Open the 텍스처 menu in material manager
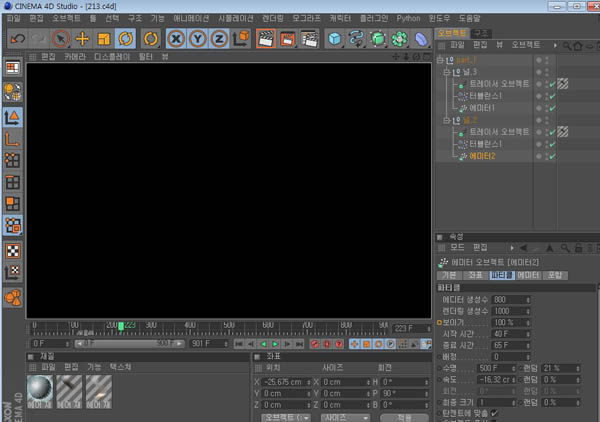This screenshot has width=600, height=422. 120,367
